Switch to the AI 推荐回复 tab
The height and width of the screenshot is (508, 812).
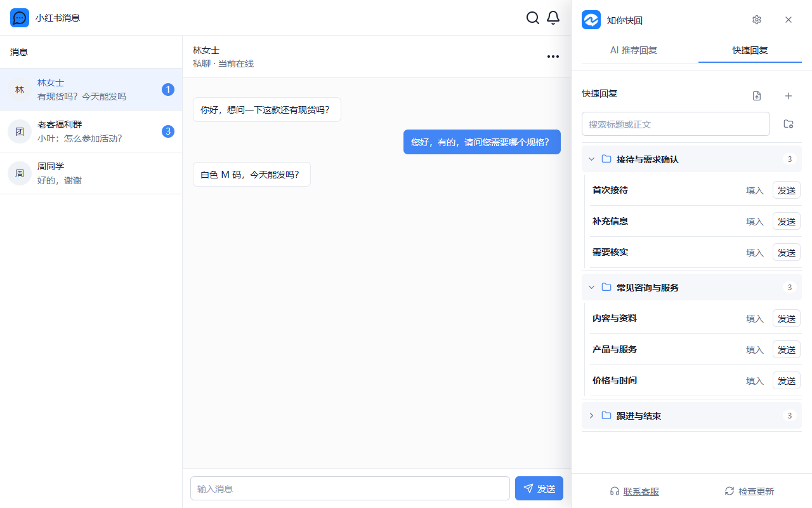634,50
